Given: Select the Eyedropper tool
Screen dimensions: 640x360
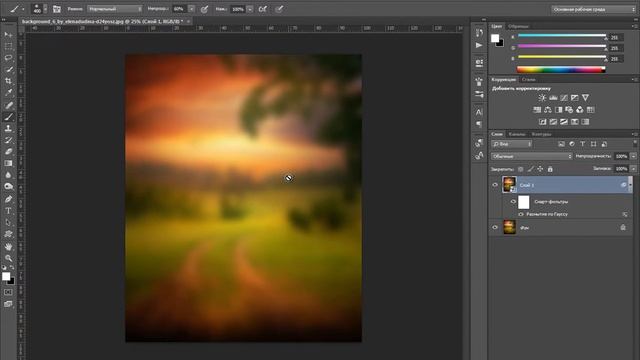Looking at the screenshot, I should (8, 93).
